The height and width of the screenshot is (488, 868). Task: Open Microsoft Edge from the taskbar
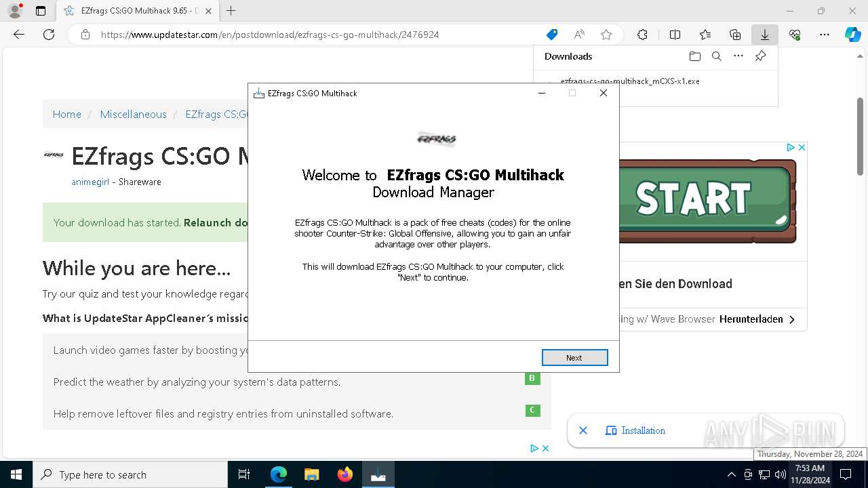coord(278,474)
